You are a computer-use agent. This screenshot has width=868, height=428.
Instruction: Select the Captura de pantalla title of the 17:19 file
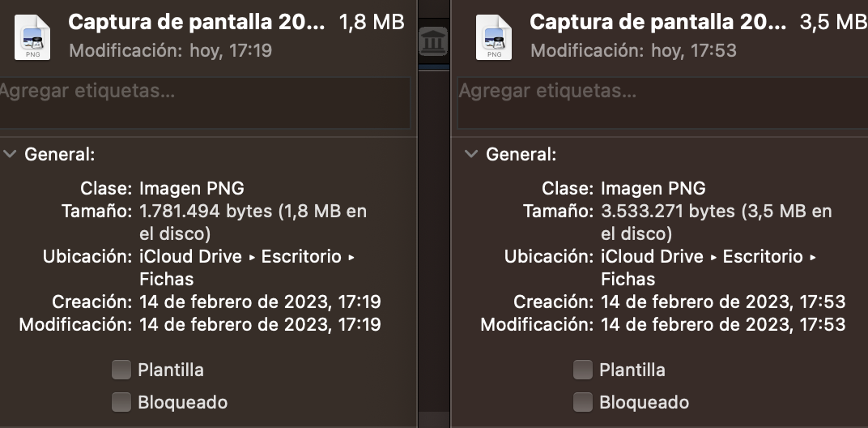(197, 22)
